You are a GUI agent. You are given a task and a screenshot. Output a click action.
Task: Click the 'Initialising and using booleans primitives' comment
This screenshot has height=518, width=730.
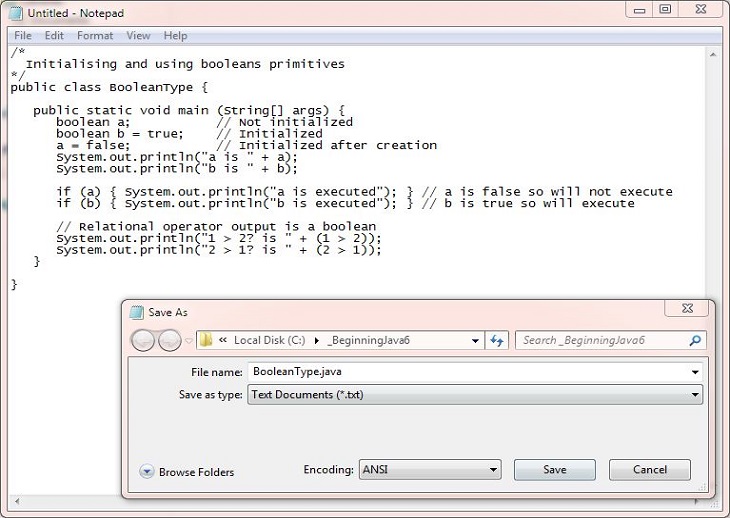point(185,64)
